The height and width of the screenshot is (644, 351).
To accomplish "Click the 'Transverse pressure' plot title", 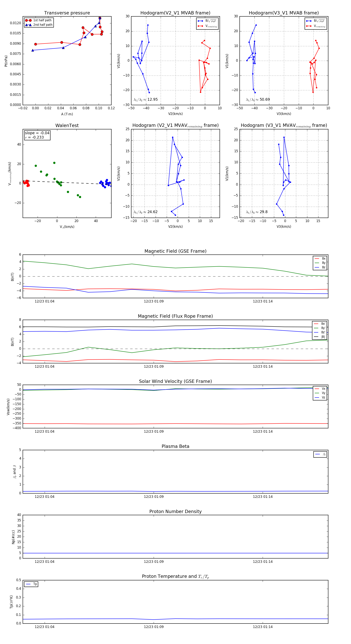I will pos(67,13).
